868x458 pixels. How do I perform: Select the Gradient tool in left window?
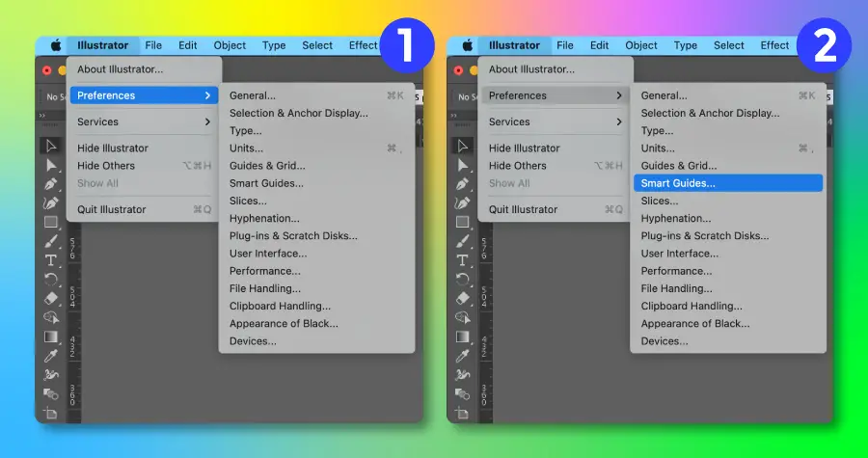pos(51,337)
